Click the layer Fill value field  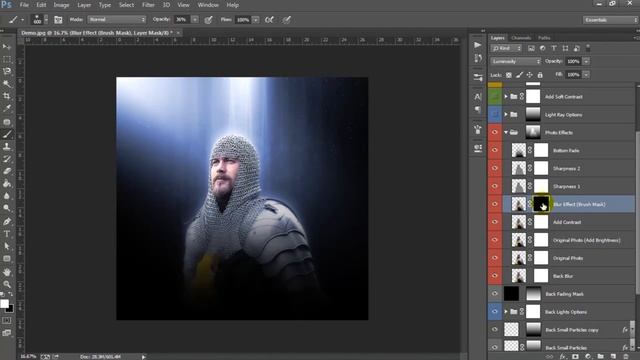pyautogui.click(x=574, y=75)
